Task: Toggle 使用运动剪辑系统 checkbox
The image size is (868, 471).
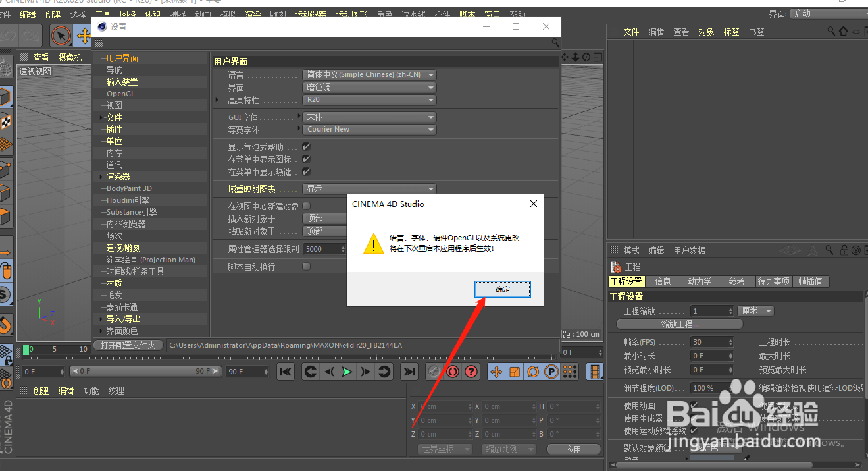Action: point(694,431)
